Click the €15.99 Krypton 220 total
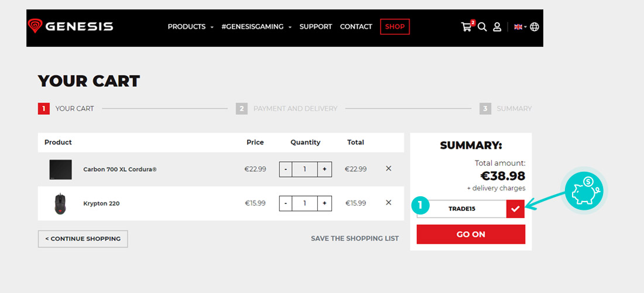Screen dimensions: 644x293 (x=356, y=203)
